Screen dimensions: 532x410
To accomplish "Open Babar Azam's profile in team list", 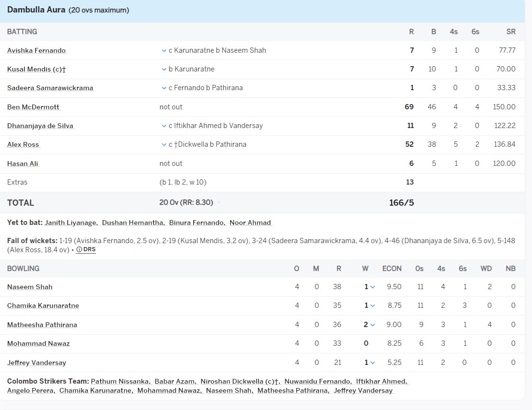I will [174, 381].
